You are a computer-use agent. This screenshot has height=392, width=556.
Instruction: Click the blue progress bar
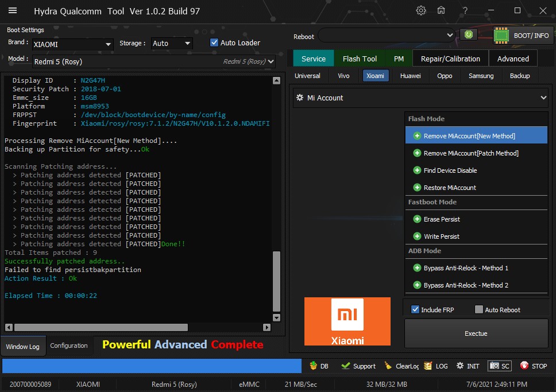(x=152, y=366)
